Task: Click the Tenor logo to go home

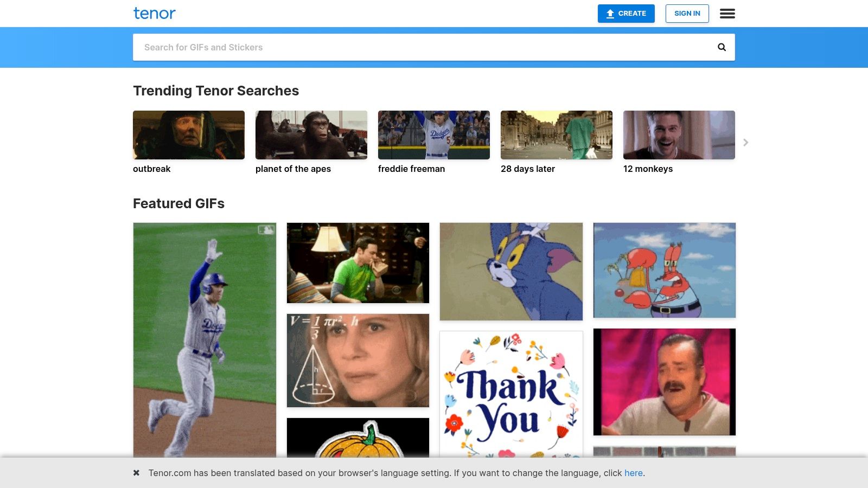Action: pos(155,14)
